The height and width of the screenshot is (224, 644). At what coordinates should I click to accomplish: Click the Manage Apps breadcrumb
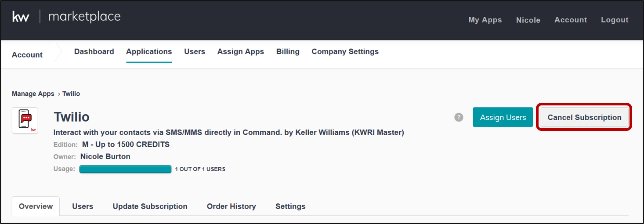click(33, 94)
